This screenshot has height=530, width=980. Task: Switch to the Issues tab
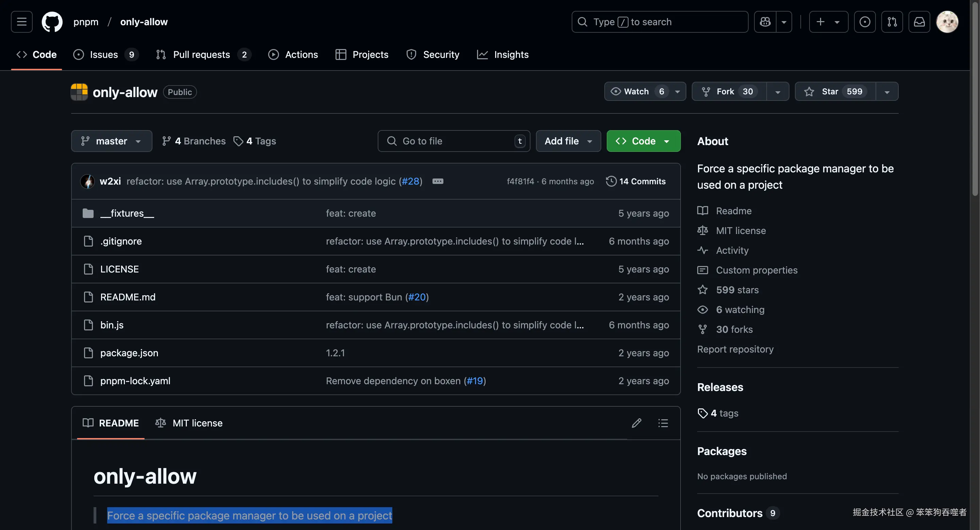pos(104,54)
